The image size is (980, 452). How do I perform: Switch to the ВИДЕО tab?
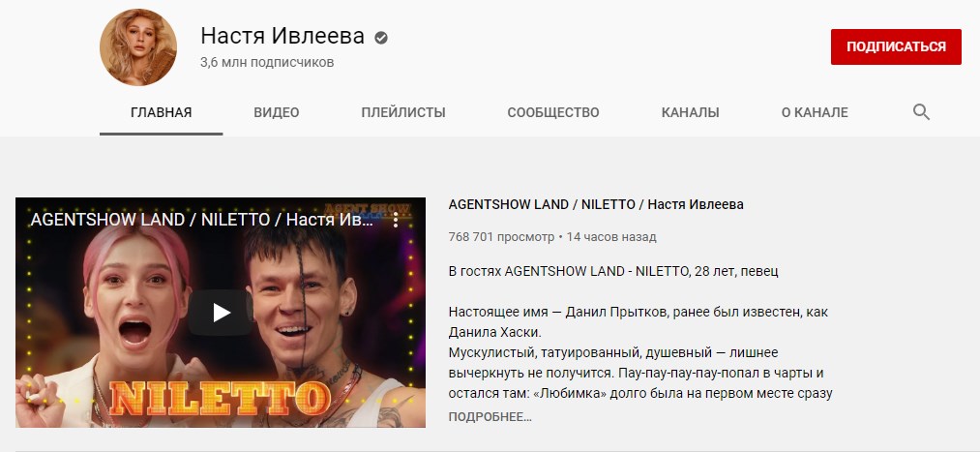[277, 112]
